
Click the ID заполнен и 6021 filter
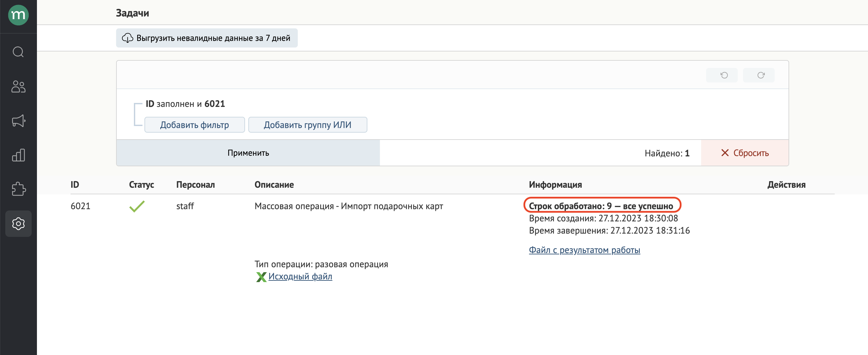click(185, 104)
